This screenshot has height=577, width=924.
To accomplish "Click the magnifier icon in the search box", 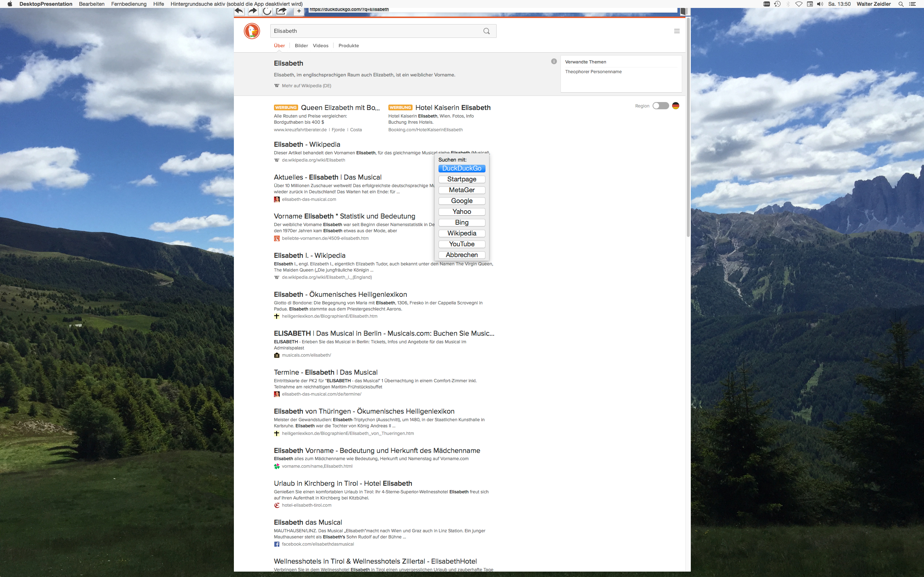I will pyautogui.click(x=487, y=31).
